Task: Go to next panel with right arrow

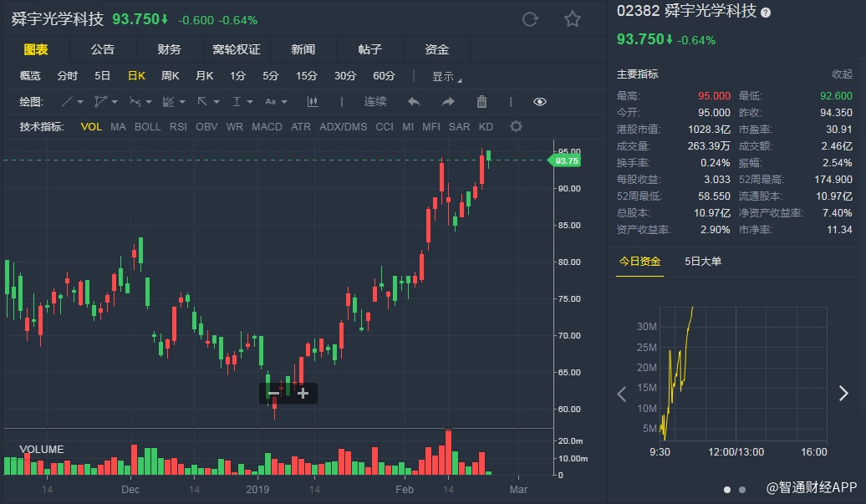Action: (843, 394)
